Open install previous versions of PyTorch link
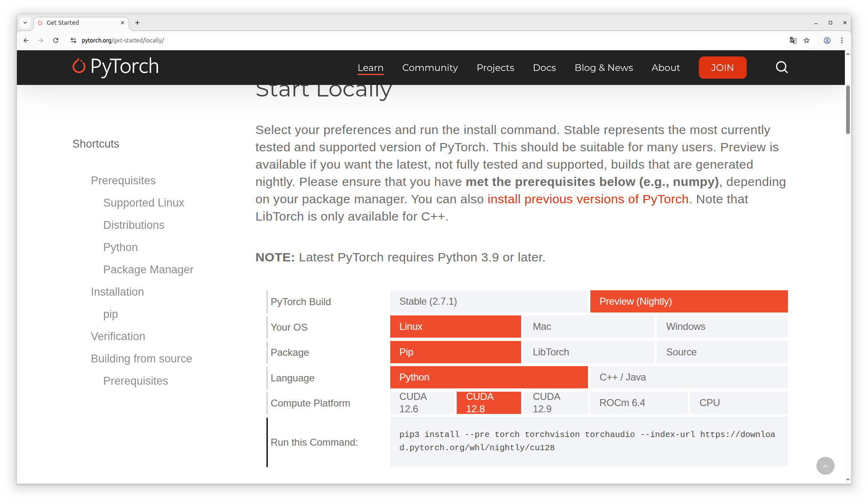868x503 pixels. point(588,199)
